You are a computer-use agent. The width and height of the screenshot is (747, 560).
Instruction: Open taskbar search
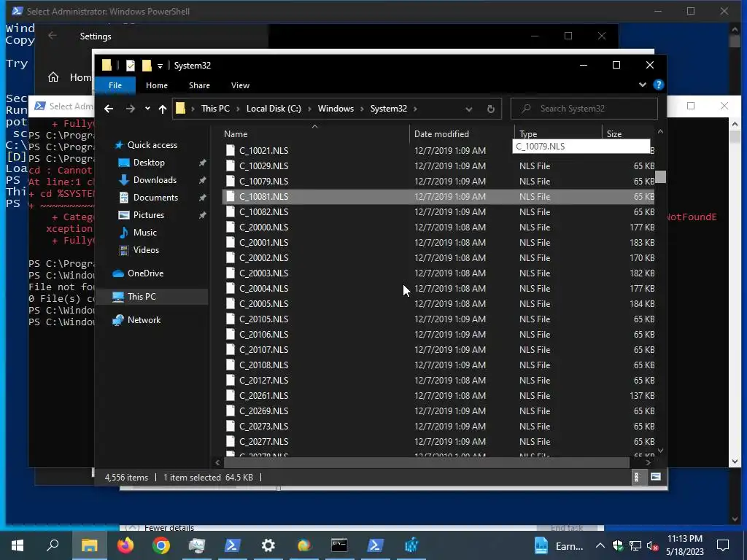tap(53, 545)
